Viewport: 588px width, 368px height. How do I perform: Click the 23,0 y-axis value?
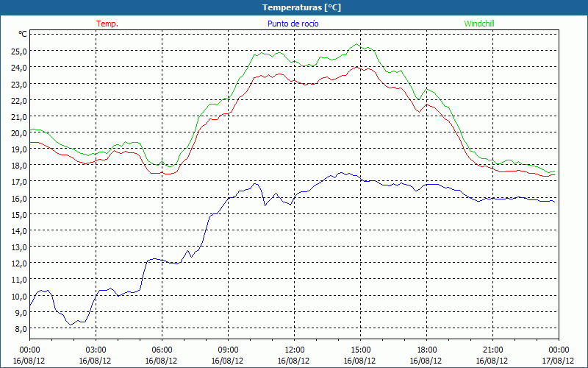(19, 84)
